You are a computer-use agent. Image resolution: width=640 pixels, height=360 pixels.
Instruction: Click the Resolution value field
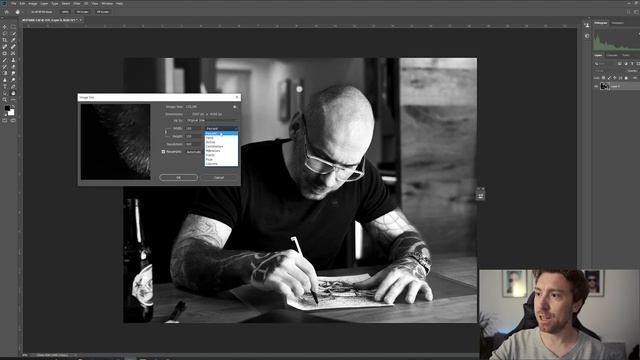click(194, 144)
